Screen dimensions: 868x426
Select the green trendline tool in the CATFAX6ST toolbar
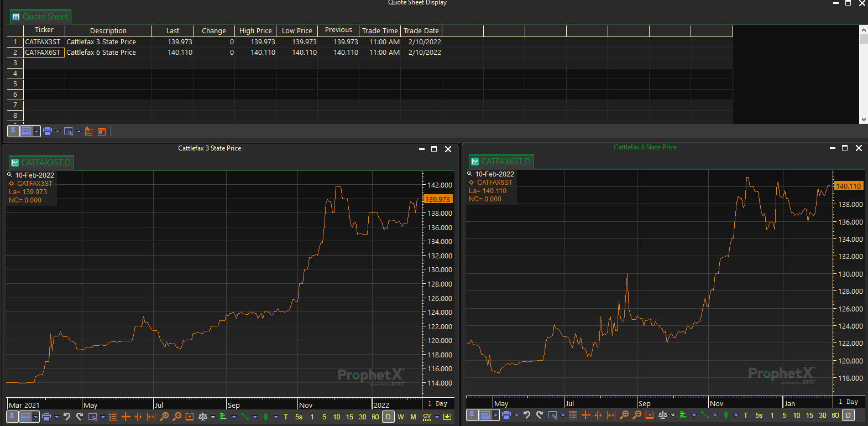click(x=704, y=415)
